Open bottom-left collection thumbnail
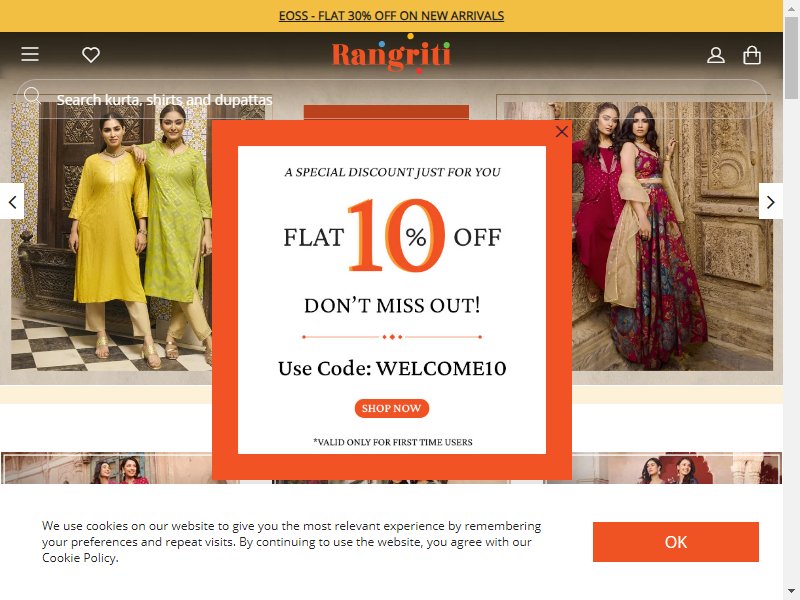 (107, 468)
